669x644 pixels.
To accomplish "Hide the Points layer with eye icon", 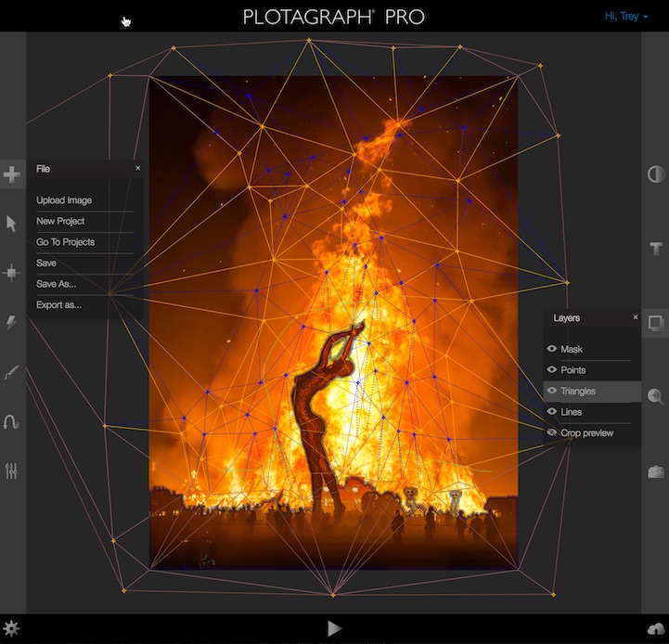I will 552,370.
